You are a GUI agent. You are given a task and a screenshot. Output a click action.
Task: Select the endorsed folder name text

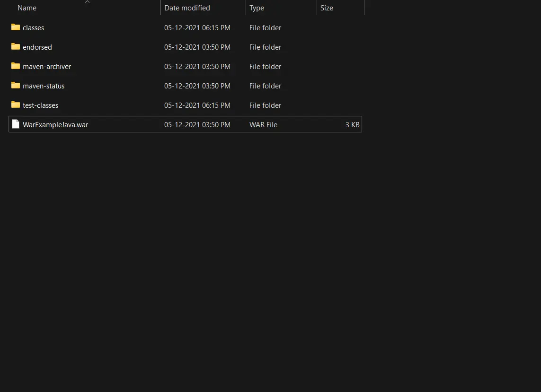click(38, 47)
